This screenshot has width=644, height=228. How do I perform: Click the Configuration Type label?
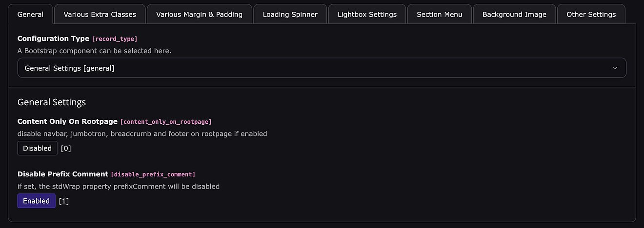[53, 38]
